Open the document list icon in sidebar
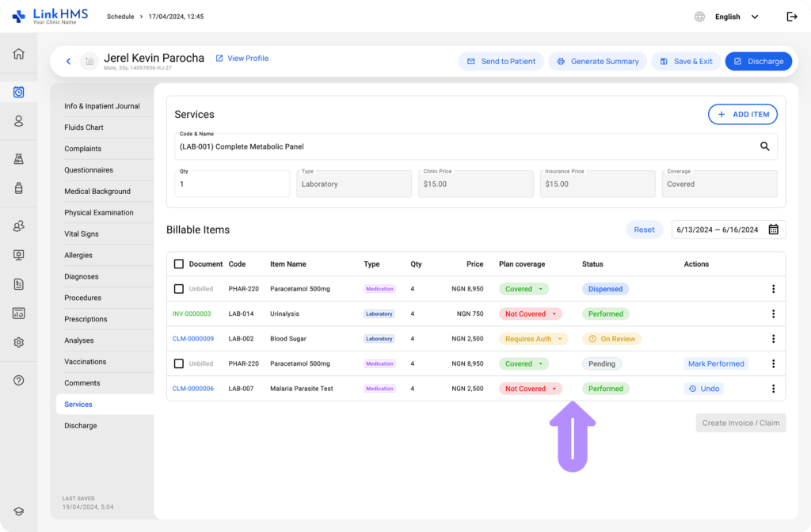The image size is (811, 532). (19, 284)
